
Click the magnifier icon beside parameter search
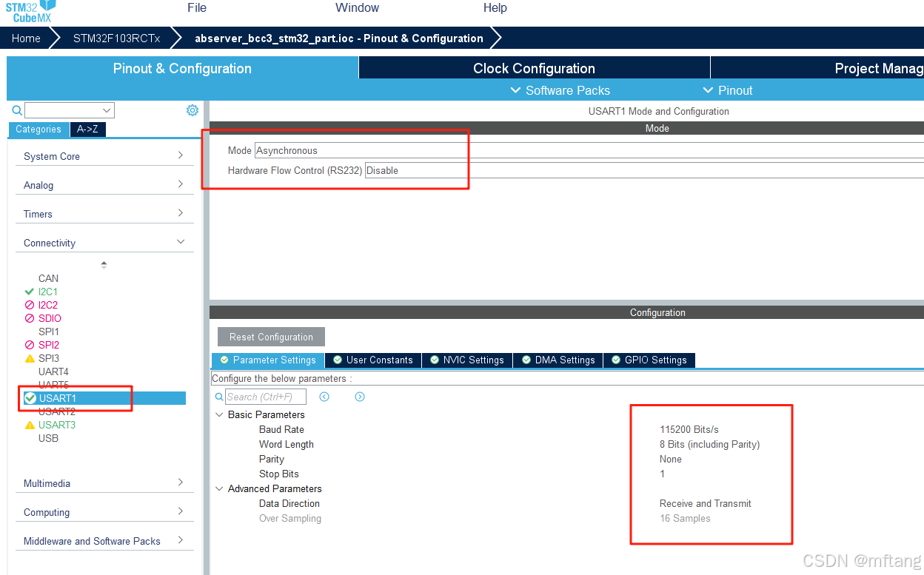219,397
